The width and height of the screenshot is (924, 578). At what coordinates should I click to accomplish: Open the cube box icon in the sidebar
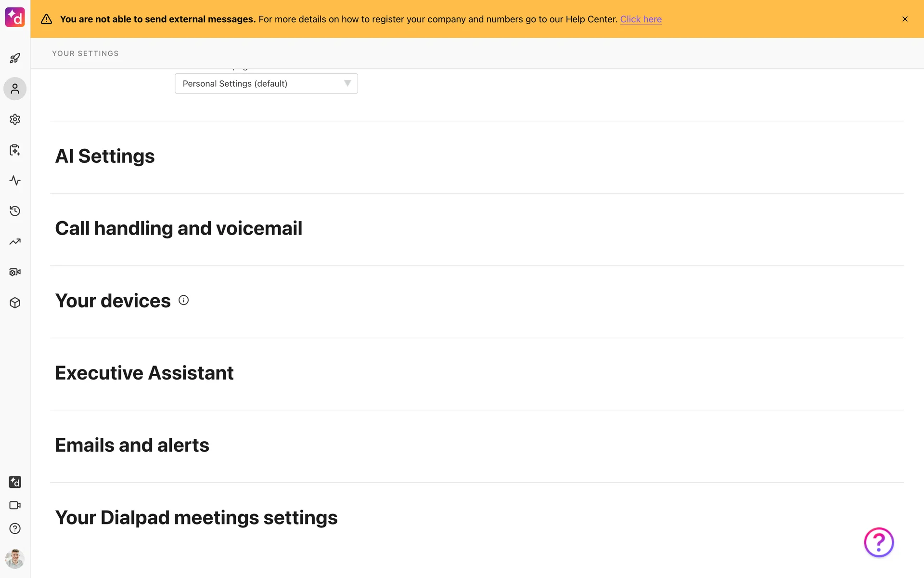coord(15,303)
